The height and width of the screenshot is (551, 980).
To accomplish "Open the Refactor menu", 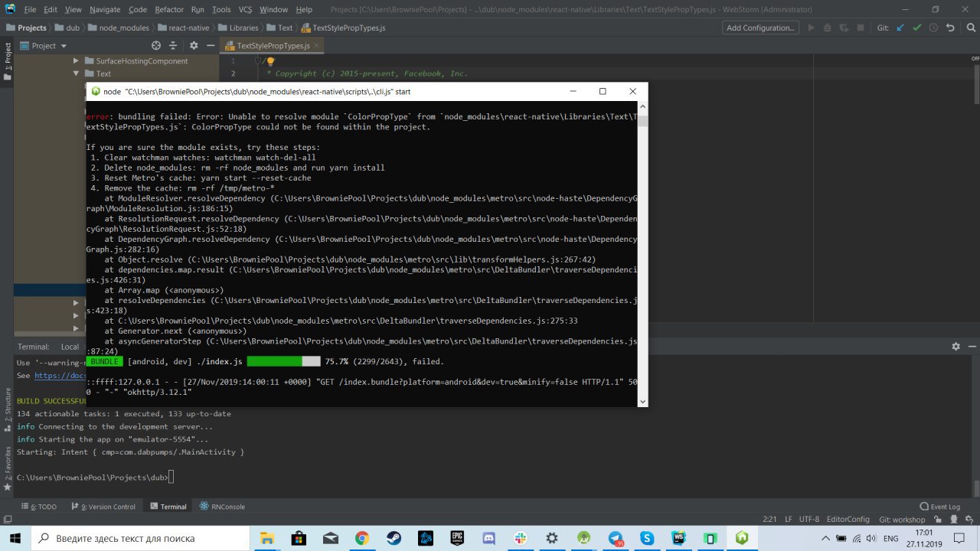I will click(x=169, y=9).
